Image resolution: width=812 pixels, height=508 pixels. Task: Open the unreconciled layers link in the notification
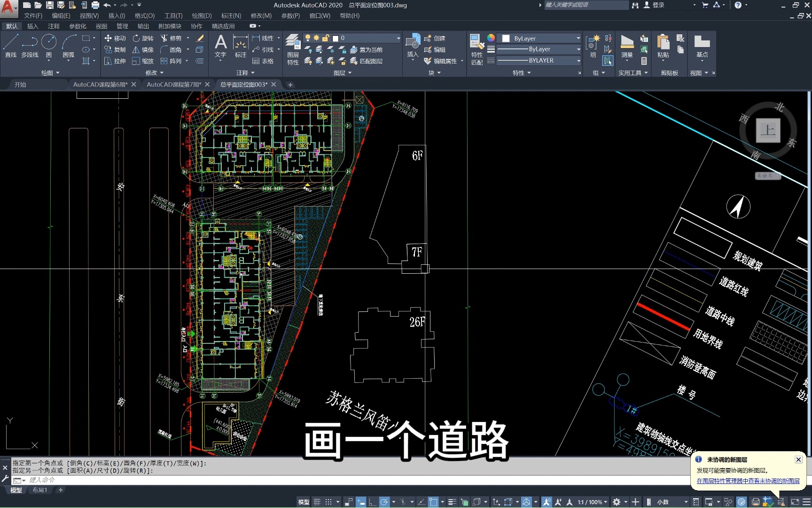click(x=748, y=481)
